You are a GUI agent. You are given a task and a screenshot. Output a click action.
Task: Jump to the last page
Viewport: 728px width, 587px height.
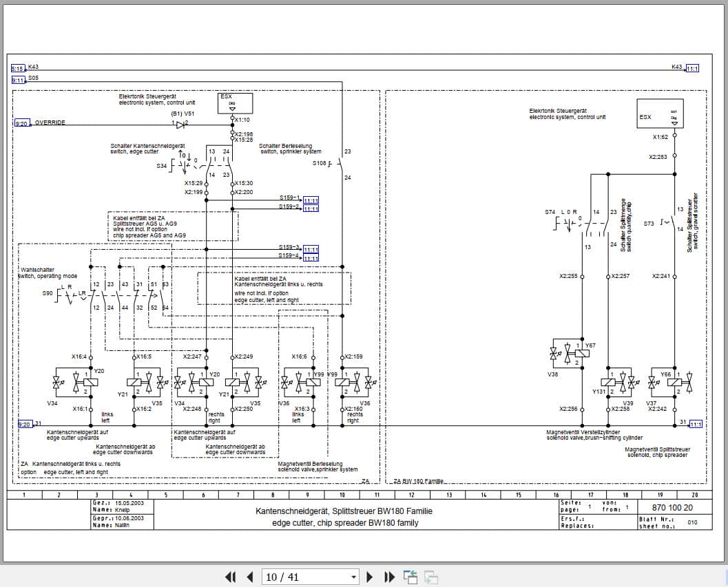tap(390, 577)
